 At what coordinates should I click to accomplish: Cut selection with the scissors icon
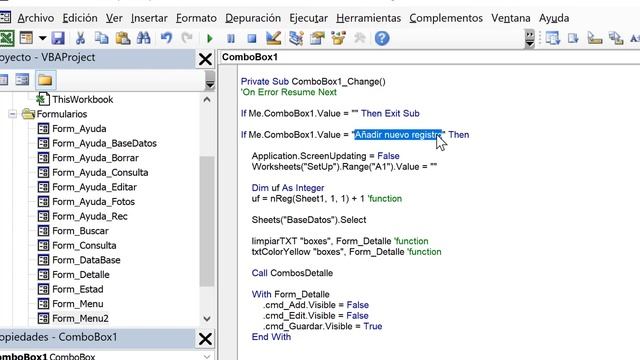click(x=80, y=38)
